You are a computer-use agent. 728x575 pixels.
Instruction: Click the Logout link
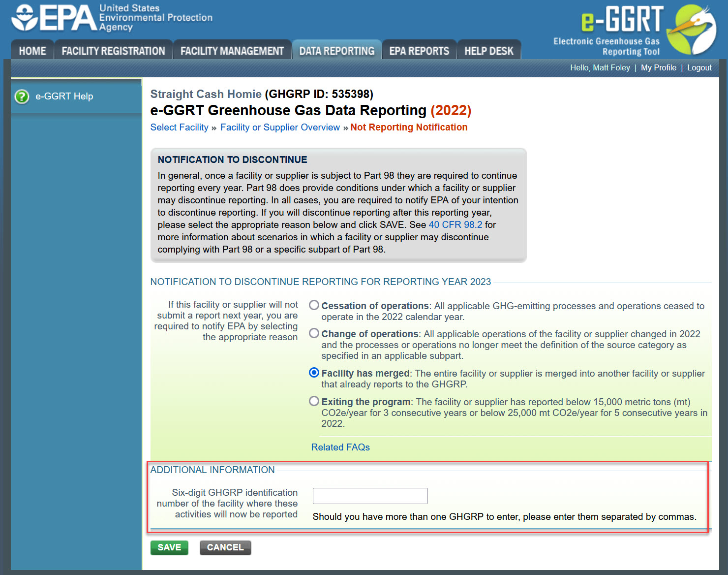click(699, 67)
